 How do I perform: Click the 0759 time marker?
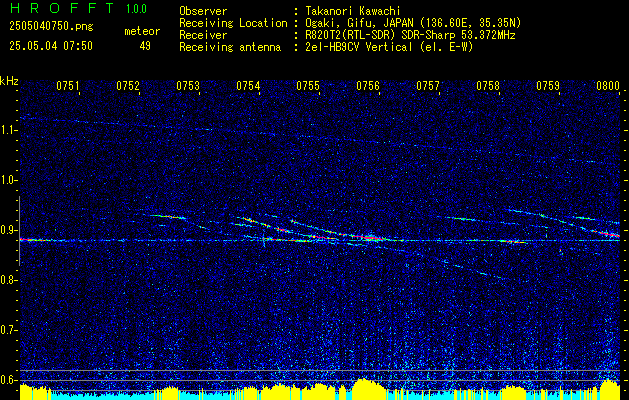[x=548, y=86]
